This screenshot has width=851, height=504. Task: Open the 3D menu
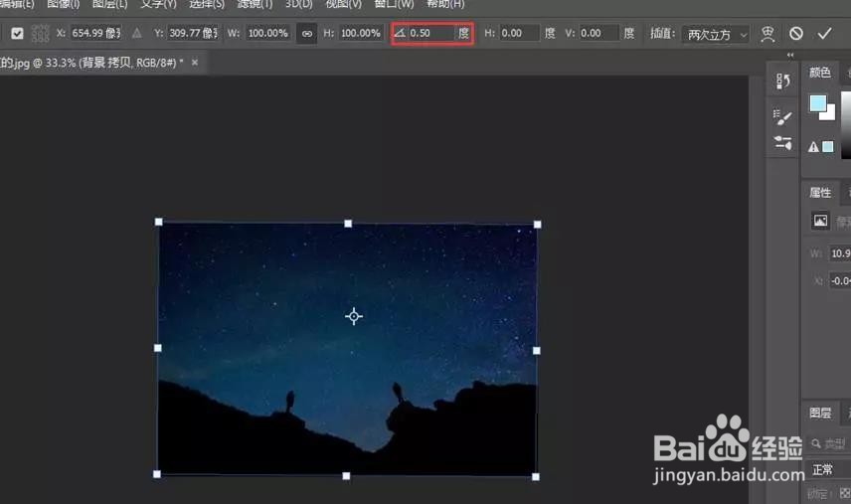tap(299, 4)
